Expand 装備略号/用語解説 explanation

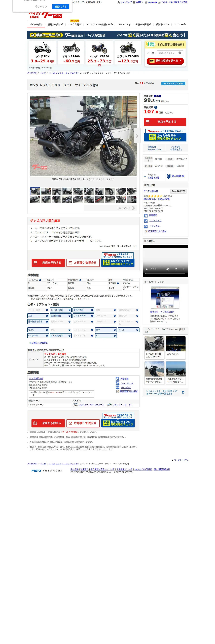pos(40,343)
